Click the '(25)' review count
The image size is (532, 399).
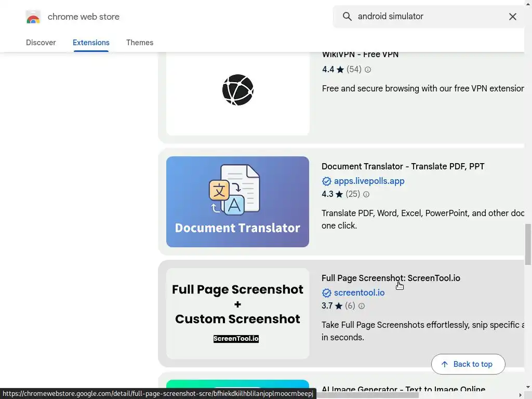353,194
